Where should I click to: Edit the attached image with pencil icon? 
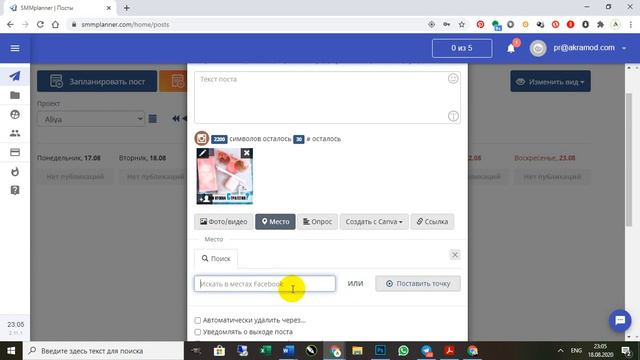point(203,153)
